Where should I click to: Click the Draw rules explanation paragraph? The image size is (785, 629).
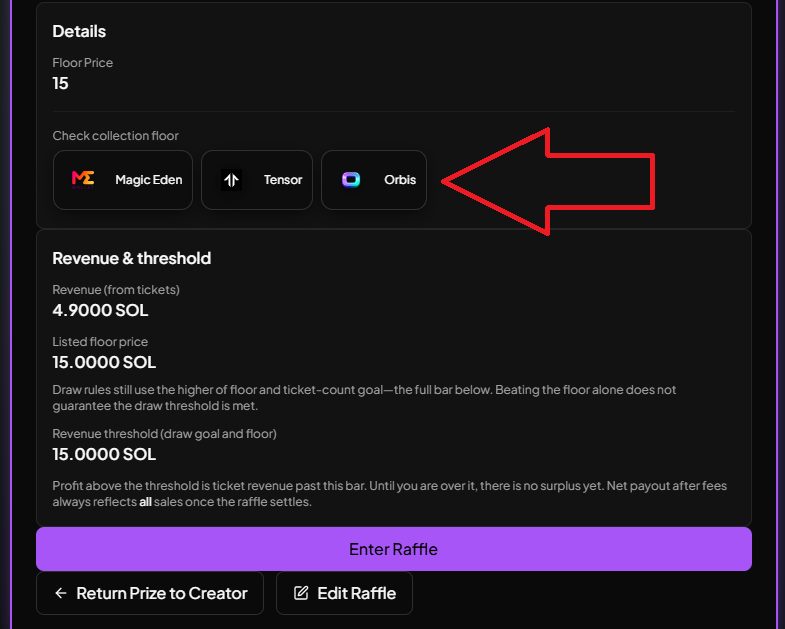pyautogui.click(x=364, y=398)
